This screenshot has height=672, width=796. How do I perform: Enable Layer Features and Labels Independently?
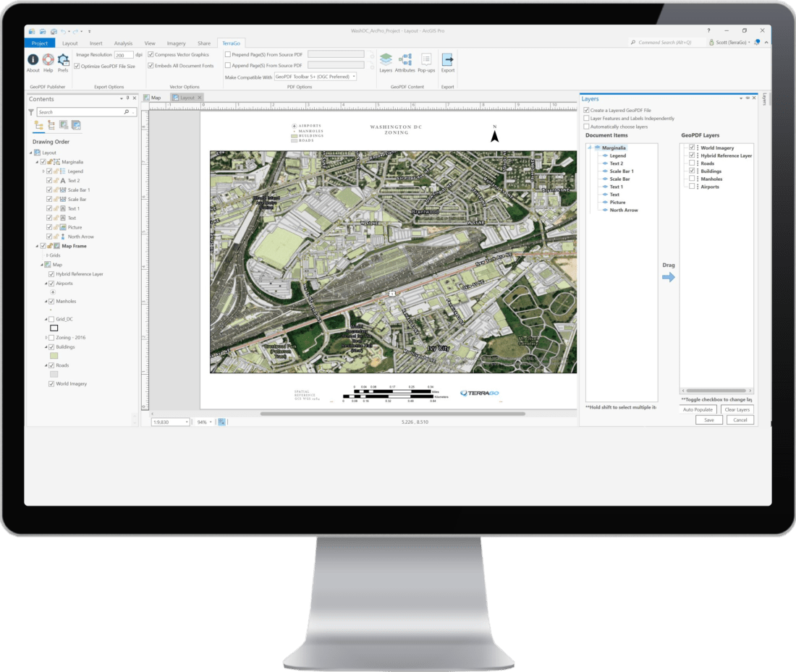pyautogui.click(x=587, y=117)
